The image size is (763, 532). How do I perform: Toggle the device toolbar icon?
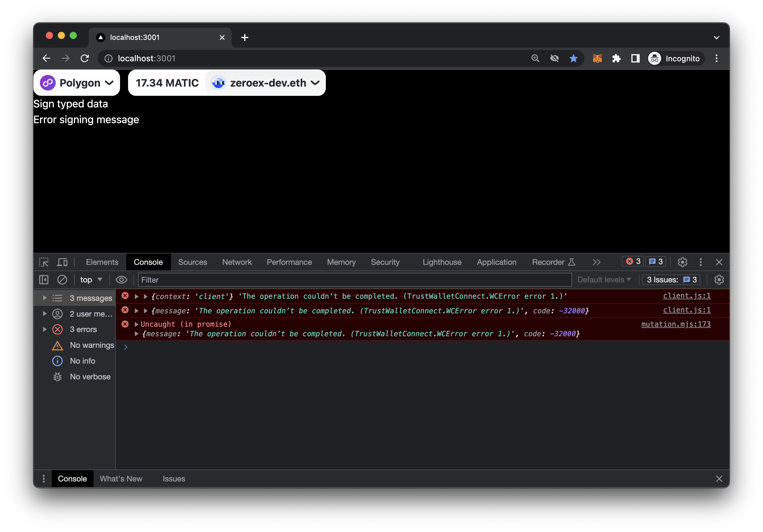tap(63, 262)
